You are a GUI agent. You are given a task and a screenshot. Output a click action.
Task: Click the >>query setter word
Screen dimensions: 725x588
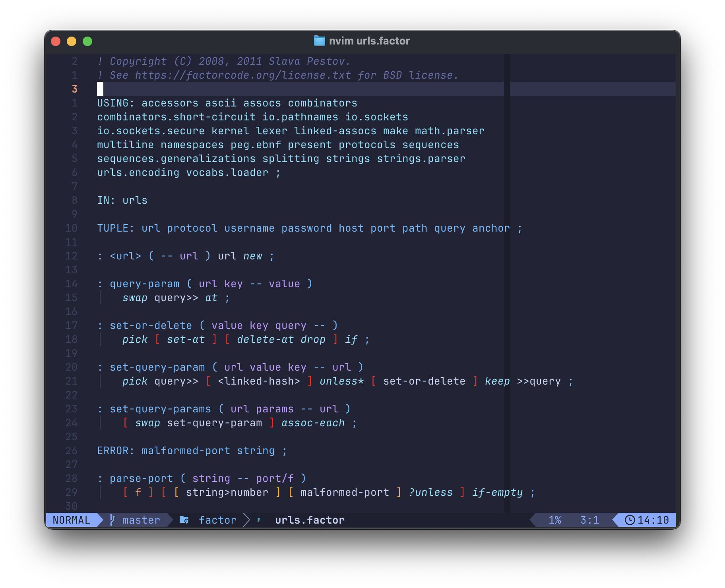(539, 381)
